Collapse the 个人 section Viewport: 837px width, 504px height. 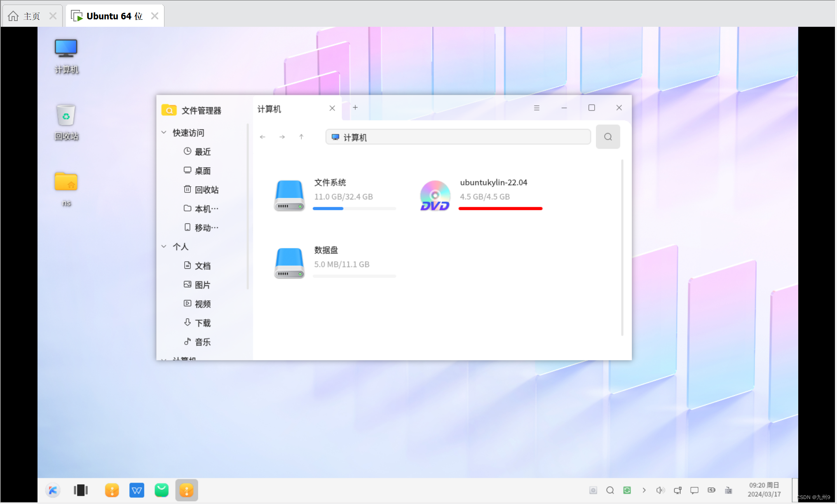pyautogui.click(x=164, y=246)
